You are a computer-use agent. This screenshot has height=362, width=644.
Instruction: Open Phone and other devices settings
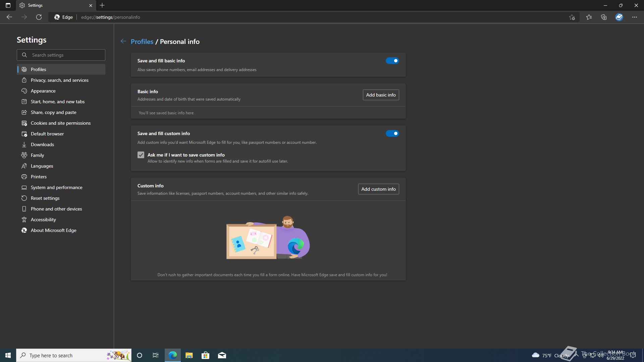pos(61,209)
